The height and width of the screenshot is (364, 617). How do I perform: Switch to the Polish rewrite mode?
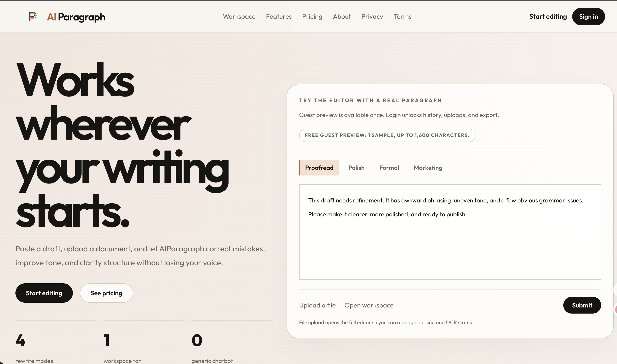pyautogui.click(x=356, y=167)
